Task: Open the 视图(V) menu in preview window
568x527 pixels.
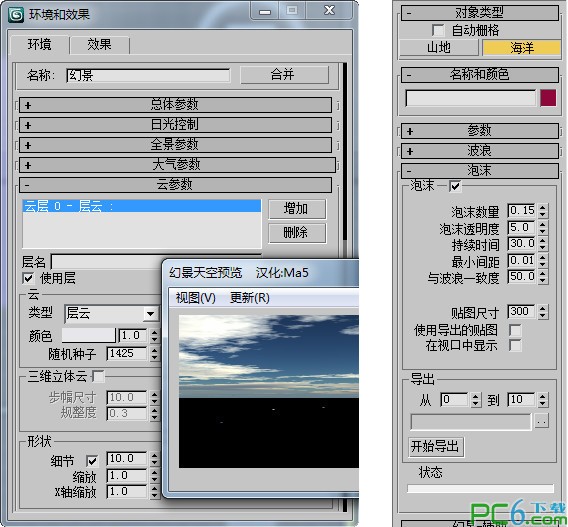Action: click(196, 298)
